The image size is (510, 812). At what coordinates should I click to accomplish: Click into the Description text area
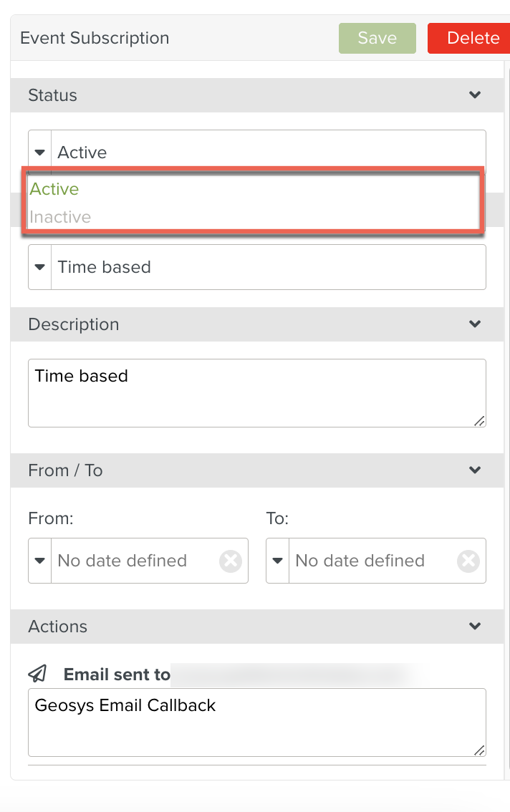[256, 393]
